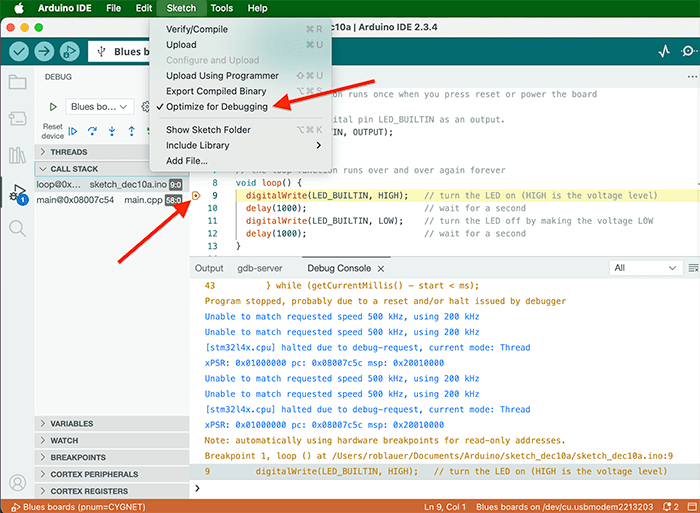Open the Serial Monitor
This screenshot has width=700, height=513.
[x=689, y=52]
